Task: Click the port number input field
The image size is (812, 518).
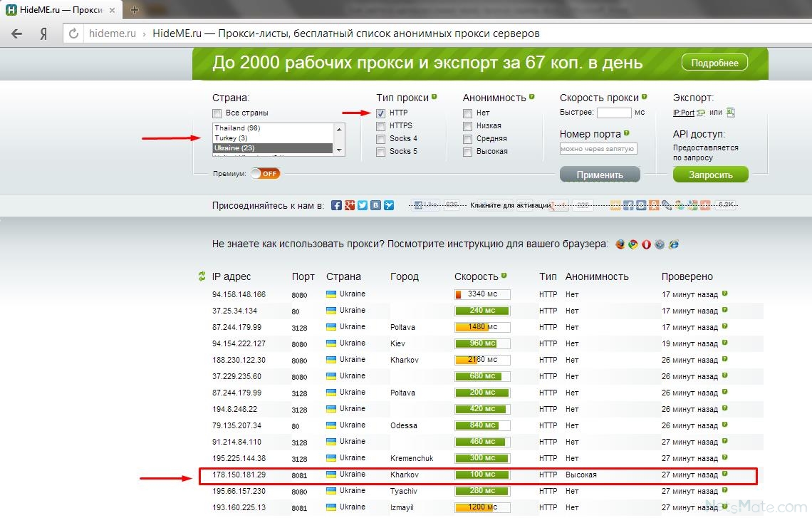Action: (x=598, y=149)
